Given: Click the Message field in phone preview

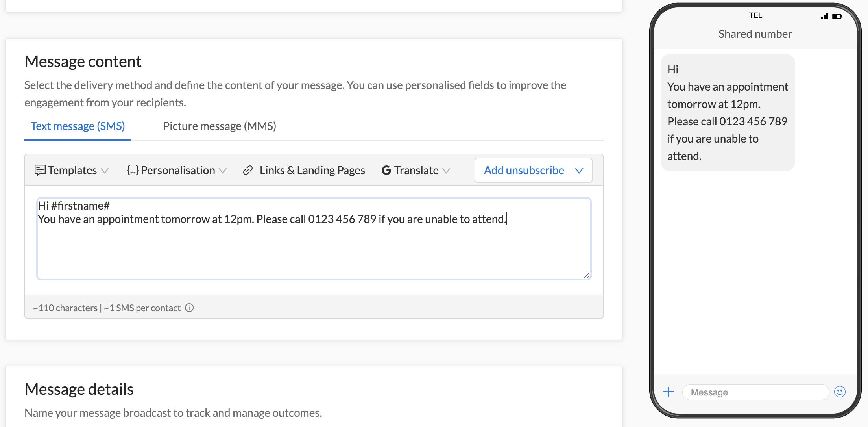Looking at the screenshot, I should (x=755, y=392).
